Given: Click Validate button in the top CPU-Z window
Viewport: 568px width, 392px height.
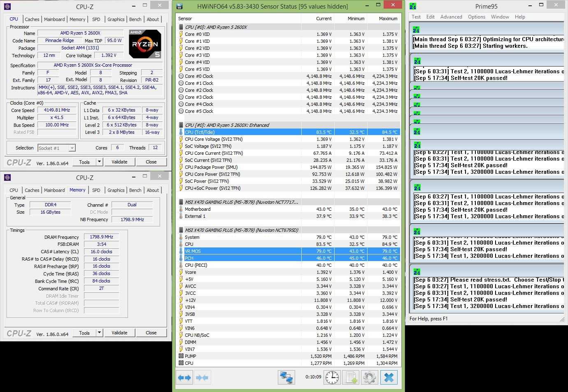Looking at the screenshot, I should coord(119,162).
